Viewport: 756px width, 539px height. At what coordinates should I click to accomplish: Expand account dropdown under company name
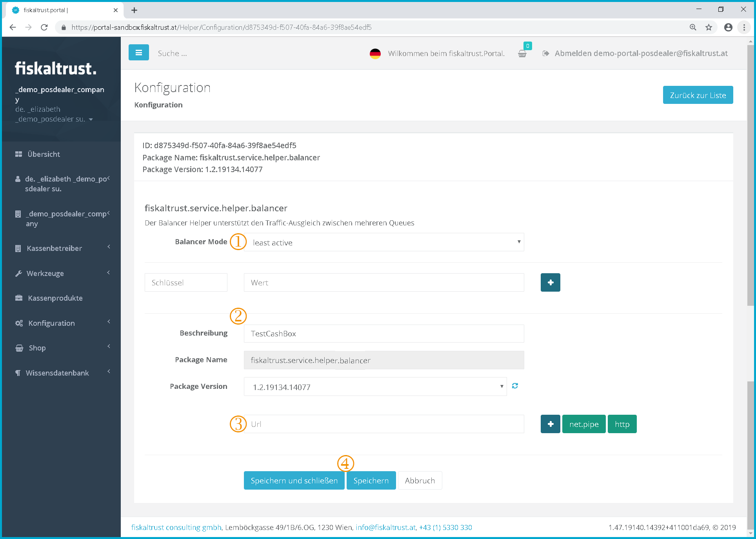[91, 120]
